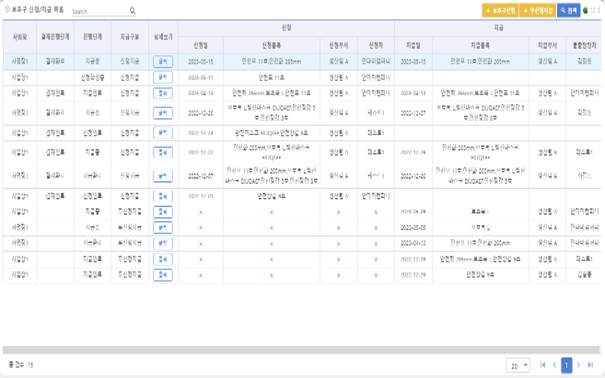
Task: Click the blue 검색 search button
Action: 568,10
